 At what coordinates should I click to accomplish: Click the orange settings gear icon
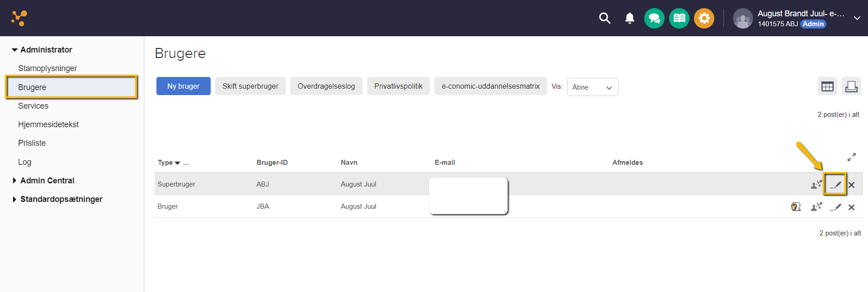[704, 19]
